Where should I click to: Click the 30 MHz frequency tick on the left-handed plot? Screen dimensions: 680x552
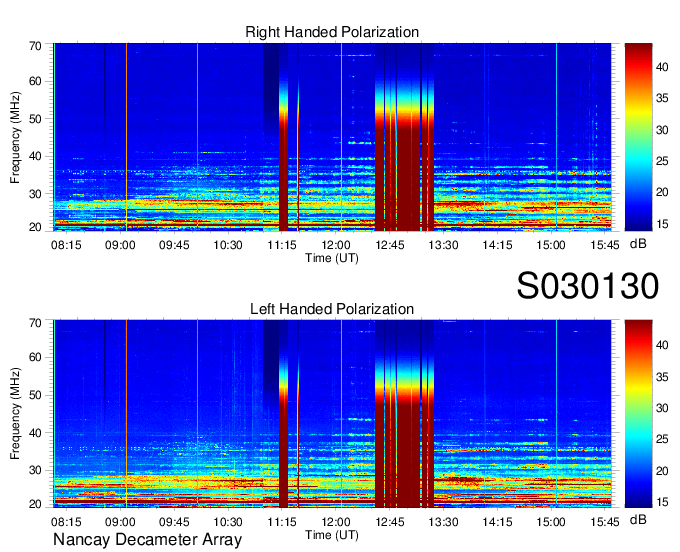(35, 470)
